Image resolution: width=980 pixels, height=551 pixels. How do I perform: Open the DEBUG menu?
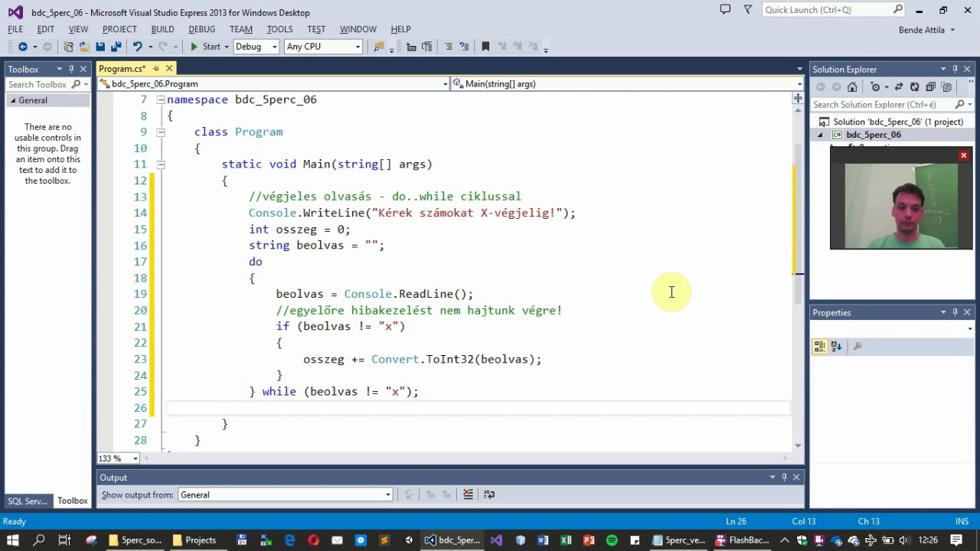point(201,29)
